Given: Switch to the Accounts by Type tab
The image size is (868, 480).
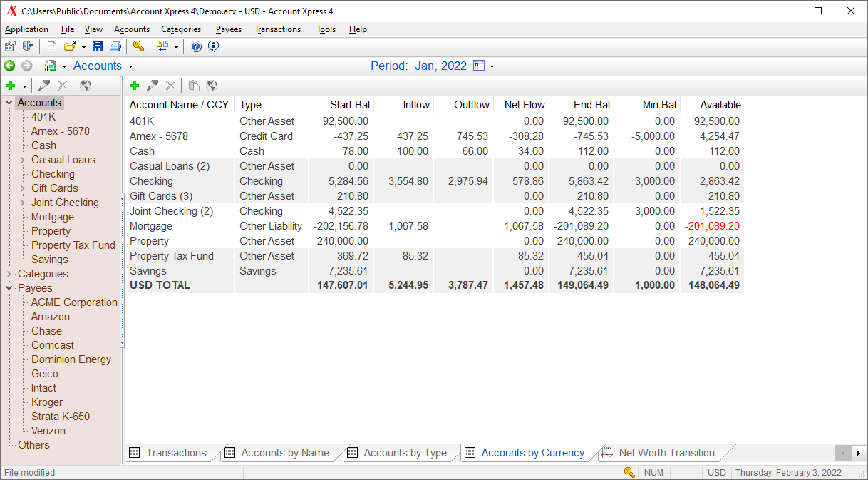Looking at the screenshot, I should point(404,453).
